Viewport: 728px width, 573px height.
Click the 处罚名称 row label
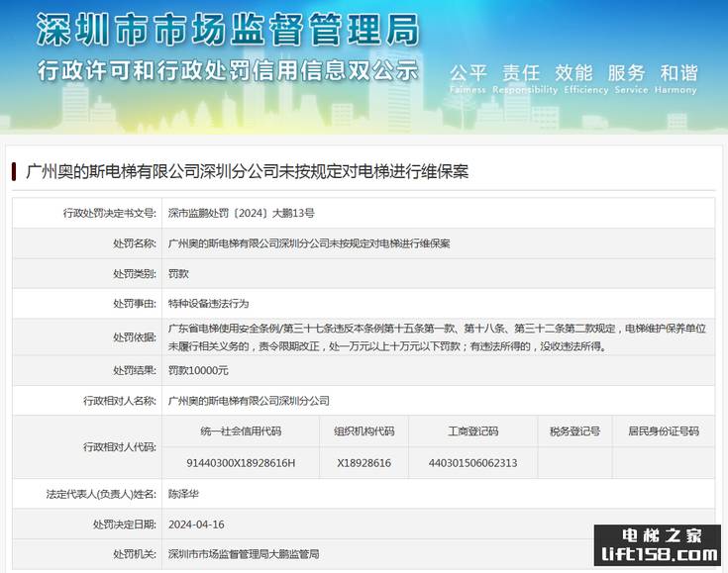pyautogui.click(x=135, y=243)
